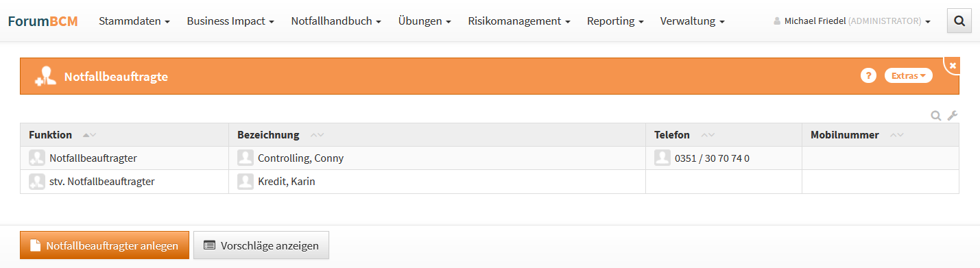Click Notfallbeauftragter anlegen button
Viewport: 980px width, 268px height.
pyautogui.click(x=105, y=245)
